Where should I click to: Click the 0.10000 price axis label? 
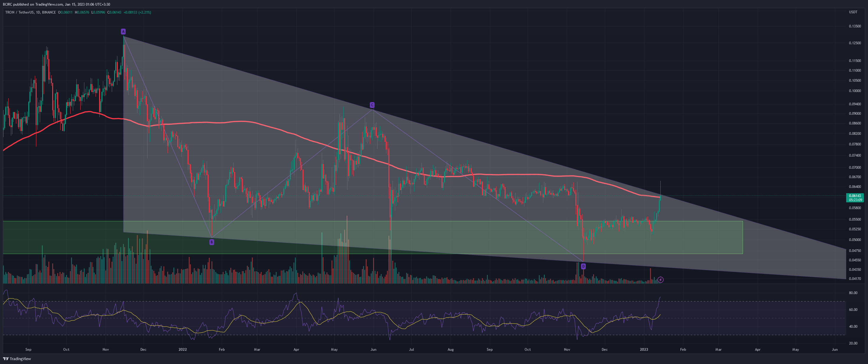(854, 91)
